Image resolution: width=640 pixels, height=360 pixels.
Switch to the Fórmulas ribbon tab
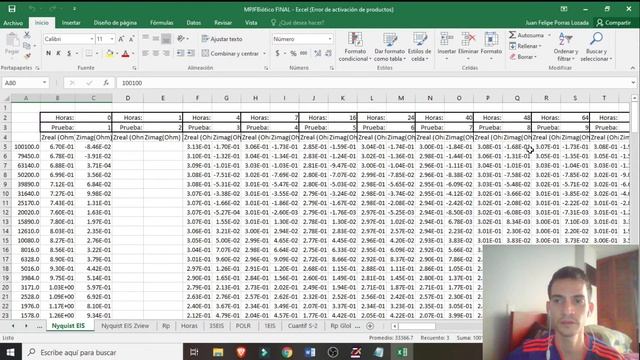[x=162, y=23]
